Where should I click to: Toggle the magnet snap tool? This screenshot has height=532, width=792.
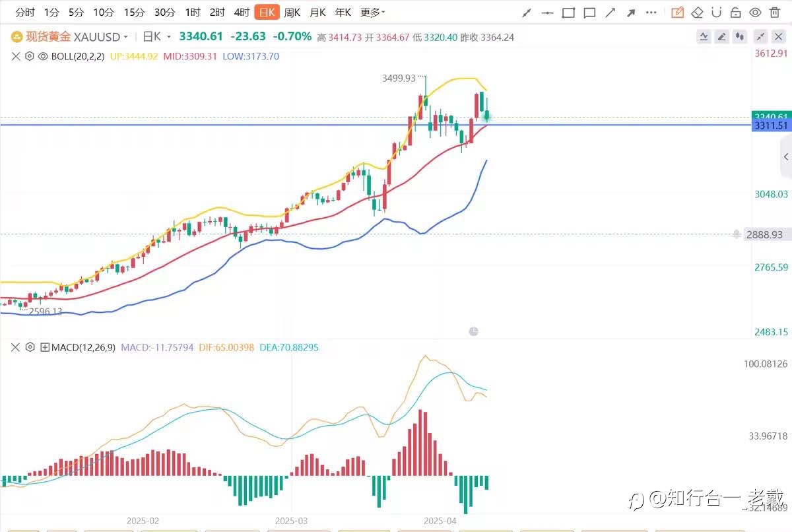(x=717, y=13)
